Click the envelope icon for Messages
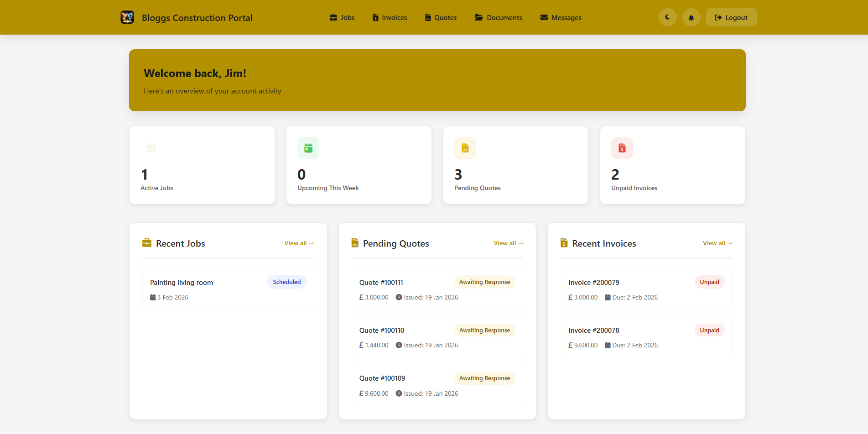868x434 pixels. (x=544, y=17)
